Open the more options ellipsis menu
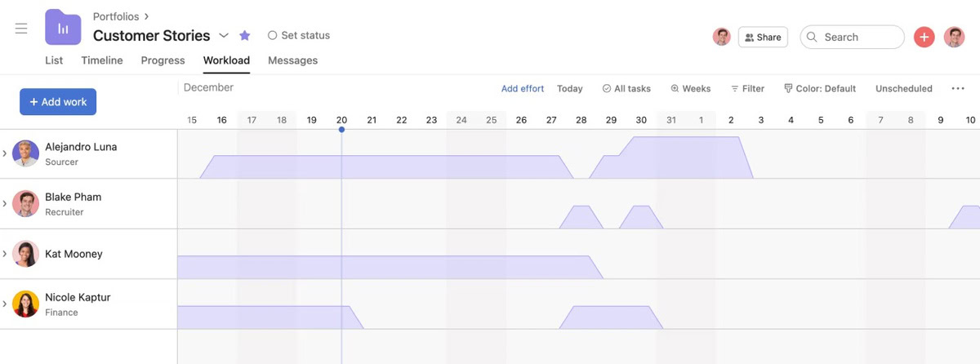 [958, 88]
